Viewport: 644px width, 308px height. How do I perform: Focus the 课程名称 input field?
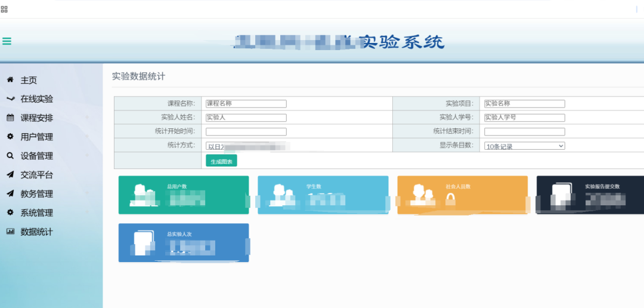(x=246, y=104)
